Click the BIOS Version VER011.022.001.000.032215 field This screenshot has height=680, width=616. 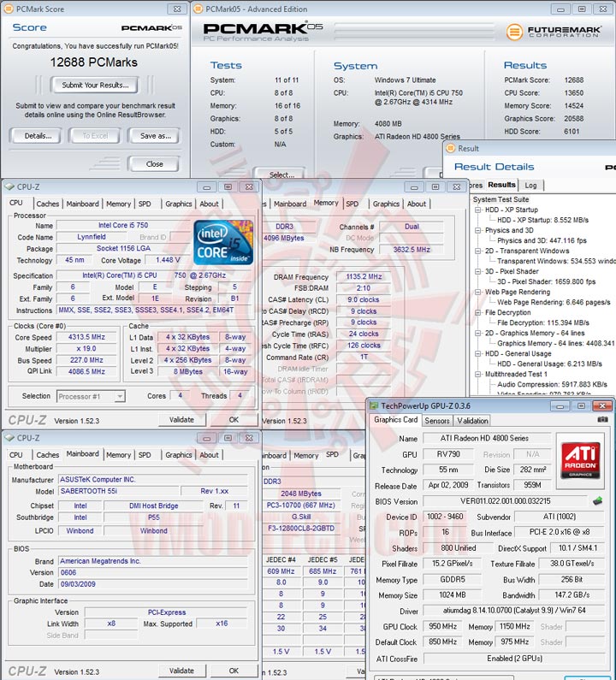(x=505, y=501)
